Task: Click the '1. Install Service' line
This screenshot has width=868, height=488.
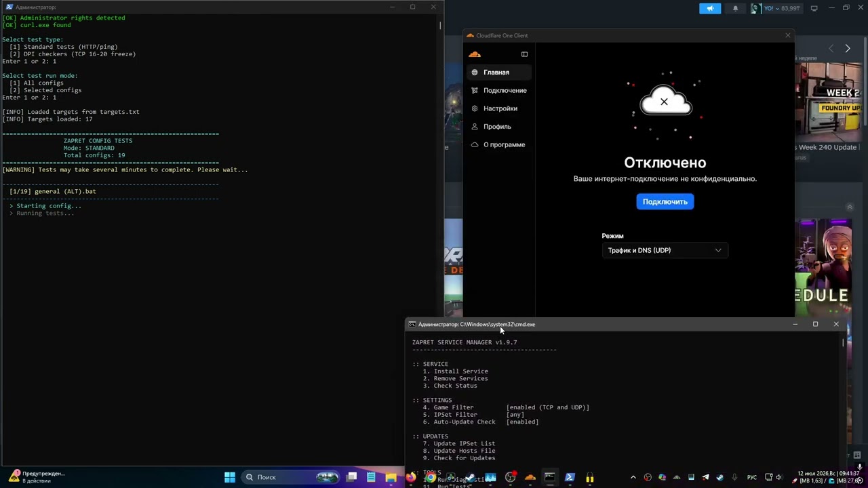Action: click(x=455, y=371)
